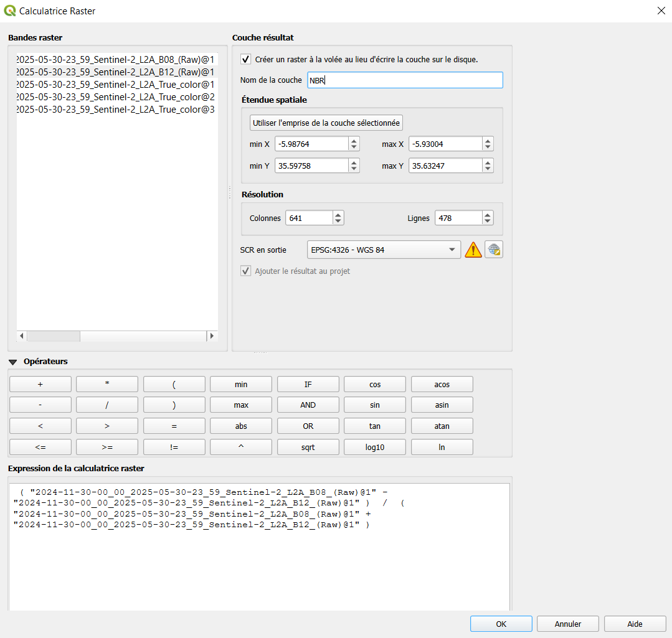Viewport: 672px width, 638px height.
Task: Select the Sentinel-2_L2A_B08_(Raw)@1 band
Action: [114, 59]
